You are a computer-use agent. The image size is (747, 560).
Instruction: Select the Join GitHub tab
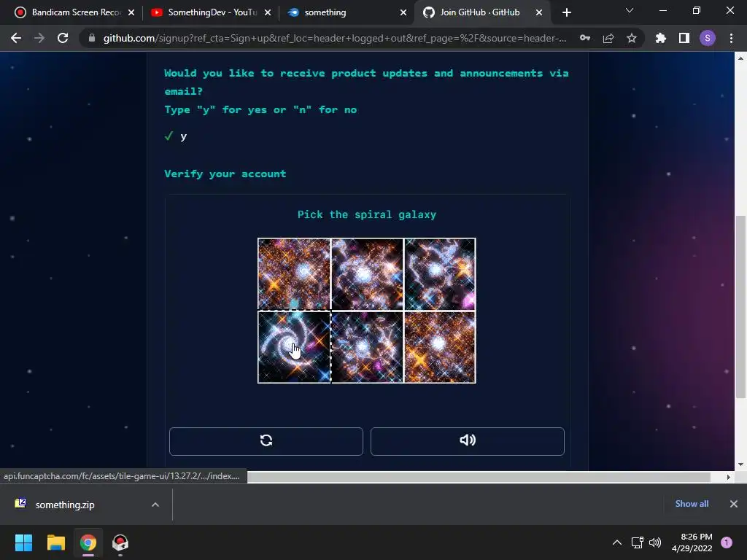(x=483, y=12)
